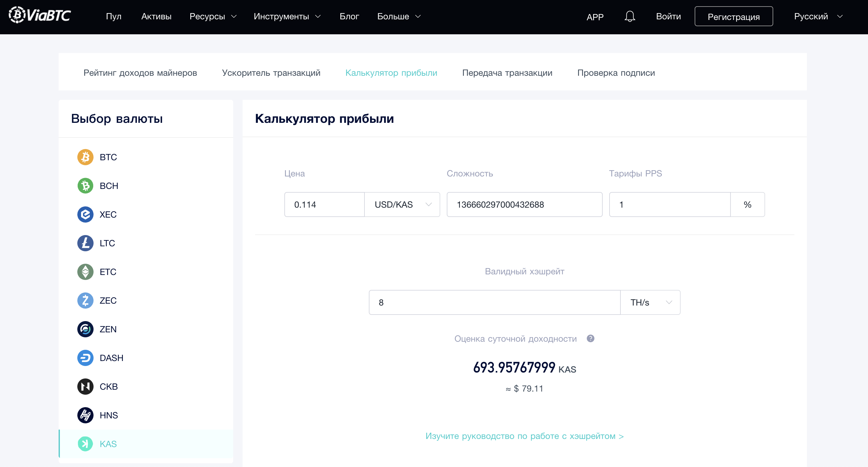Select the BTC coin icon
Screen dimensions: 868x467
point(85,157)
